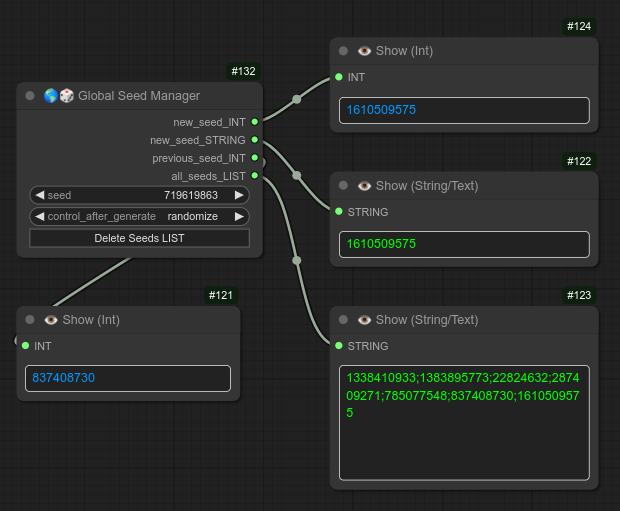Click the new_seed_STRING output port

(x=255, y=140)
